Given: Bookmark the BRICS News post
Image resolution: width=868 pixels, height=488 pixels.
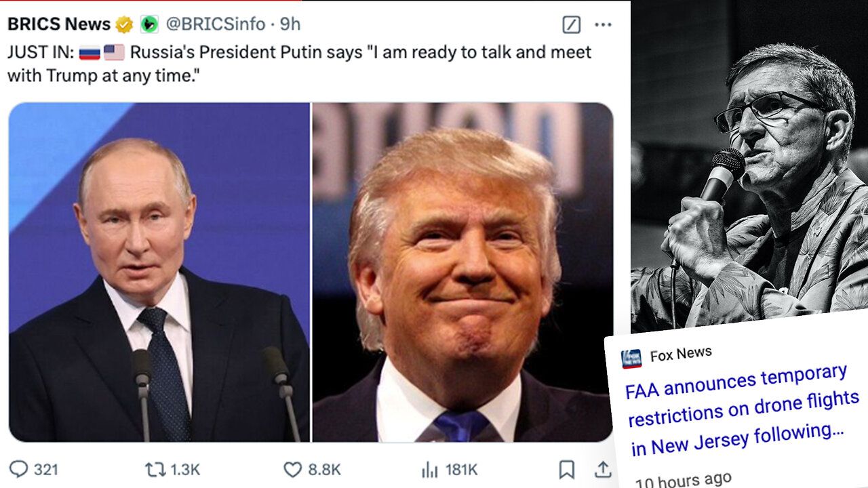Looking at the screenshot, I should (x=566, y=469).
